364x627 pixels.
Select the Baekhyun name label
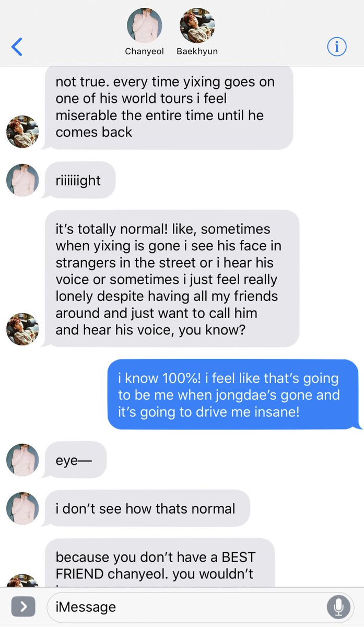tap(197, 51)
